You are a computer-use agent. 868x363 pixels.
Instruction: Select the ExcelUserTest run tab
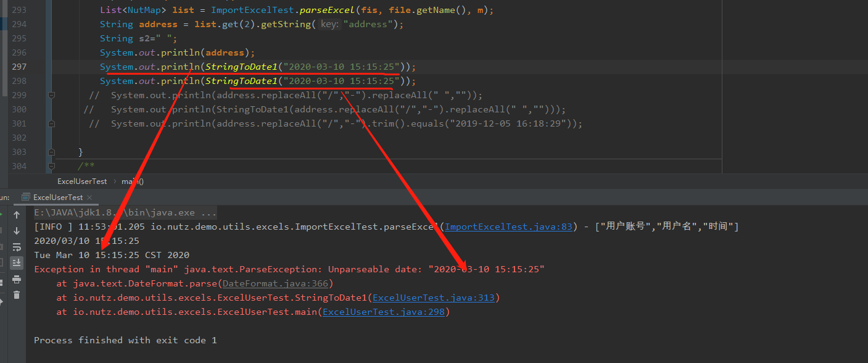(57, 198)
